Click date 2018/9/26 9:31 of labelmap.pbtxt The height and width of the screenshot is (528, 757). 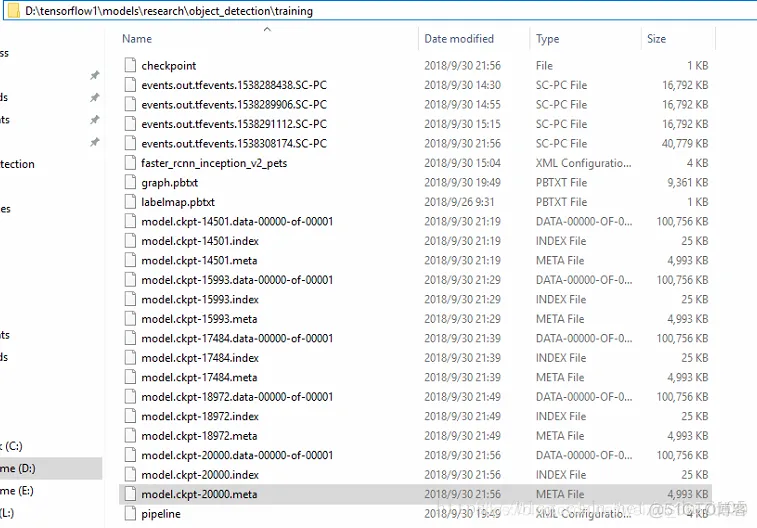coord(459,202)
